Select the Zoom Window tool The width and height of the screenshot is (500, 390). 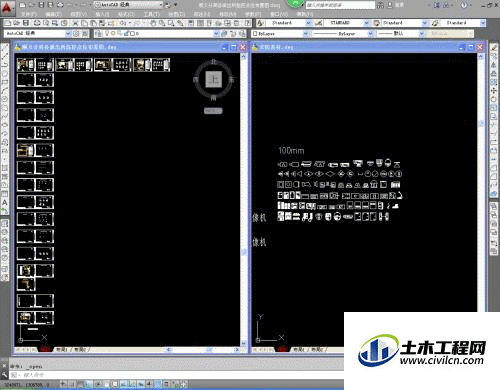pyautogui.click(x=171, y=23)
